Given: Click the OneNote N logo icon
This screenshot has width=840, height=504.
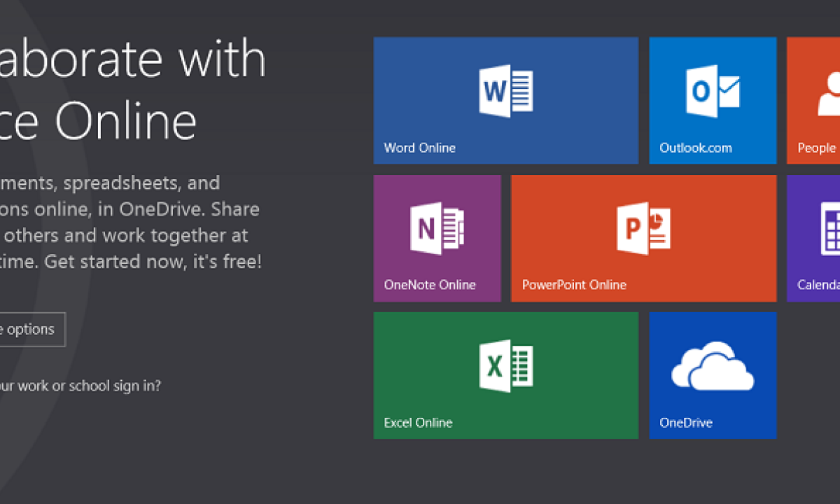Looking at the screenshot, I should coord(437,227).
